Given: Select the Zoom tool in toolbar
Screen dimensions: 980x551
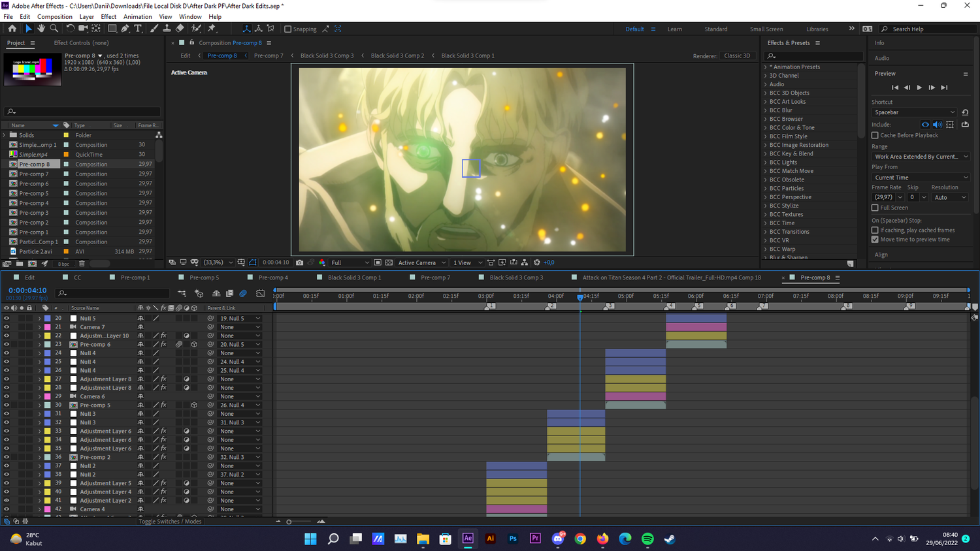Looking at the screenshot, I should (54, 29).
